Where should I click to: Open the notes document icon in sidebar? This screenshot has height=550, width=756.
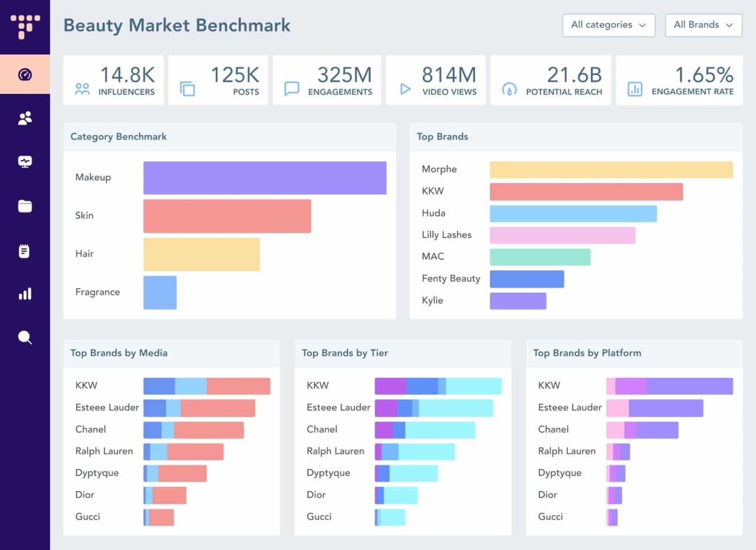point(25,251)
